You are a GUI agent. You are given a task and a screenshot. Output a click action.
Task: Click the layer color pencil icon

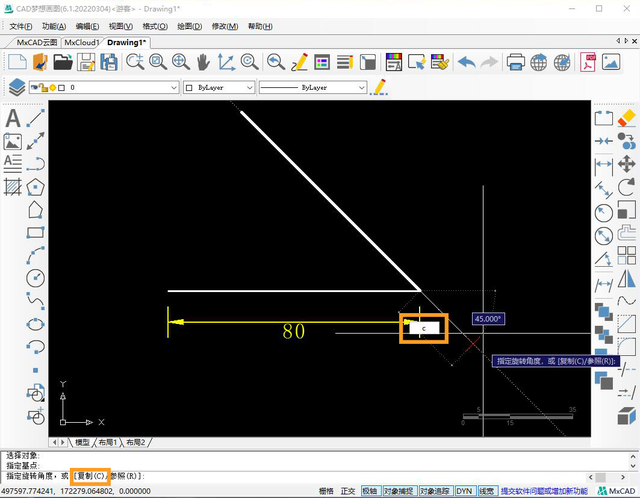pyautogui.click(x=380, y=87)
